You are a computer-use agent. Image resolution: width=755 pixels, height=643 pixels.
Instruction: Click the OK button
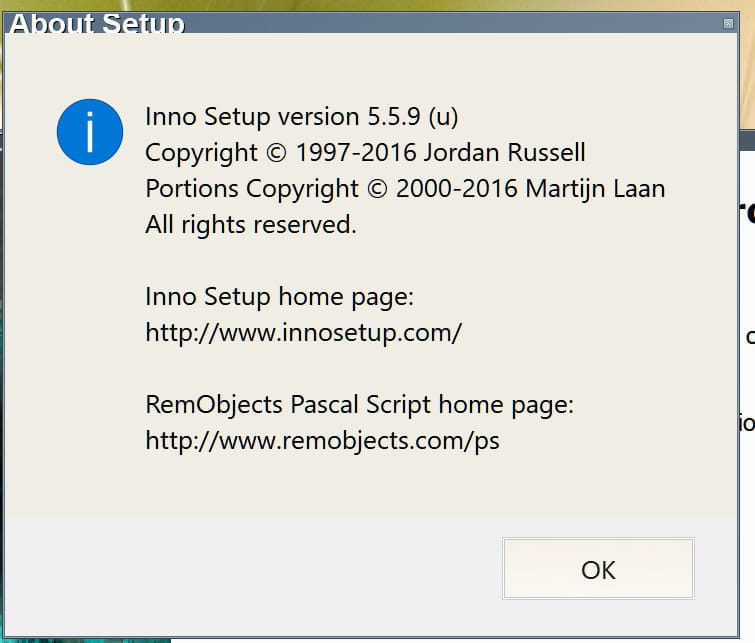[x=598, y=569]
